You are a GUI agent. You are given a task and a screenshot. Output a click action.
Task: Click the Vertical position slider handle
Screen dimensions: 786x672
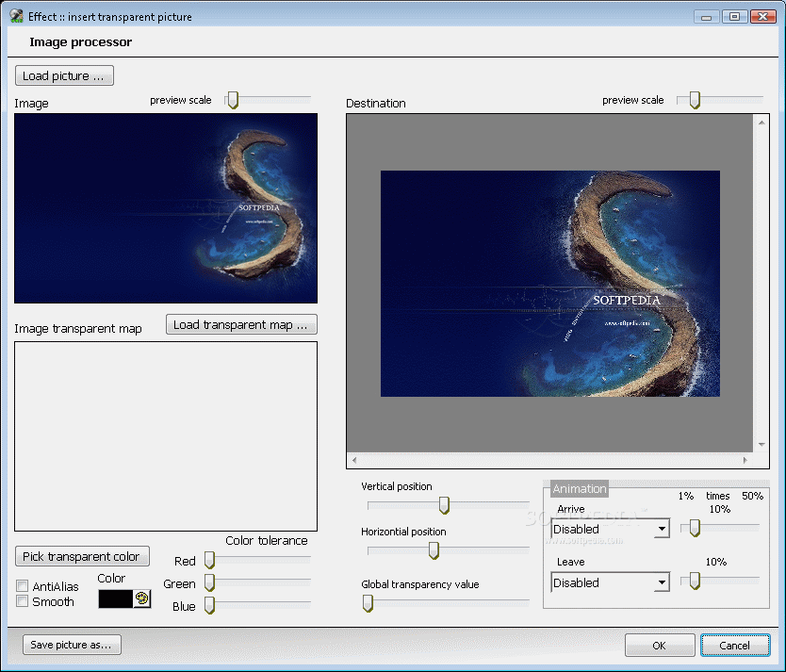point(444,505)
